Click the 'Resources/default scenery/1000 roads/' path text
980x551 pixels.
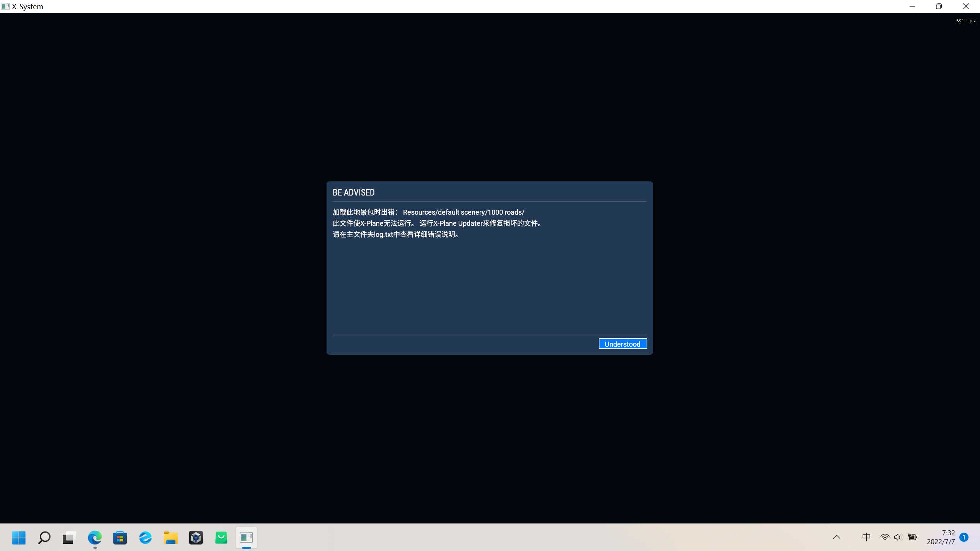(x=464, y=212)
